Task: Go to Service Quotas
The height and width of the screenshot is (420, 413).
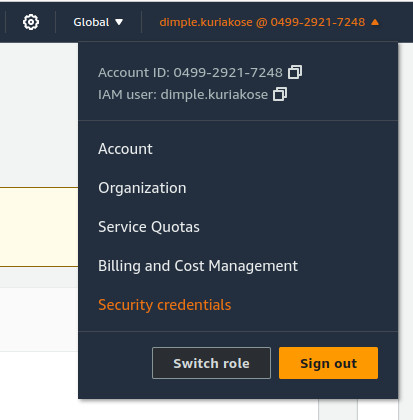Action: click(x=149, y=227)
